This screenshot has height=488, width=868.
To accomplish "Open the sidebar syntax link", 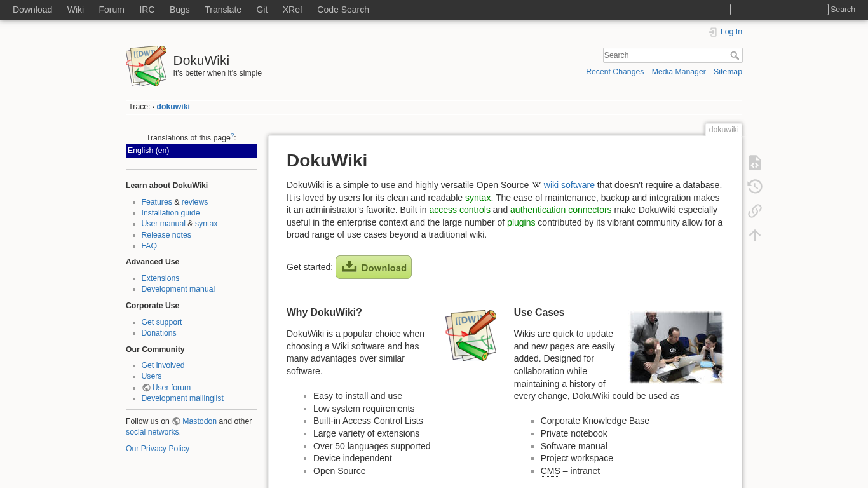I will click(x=206, y=224).
